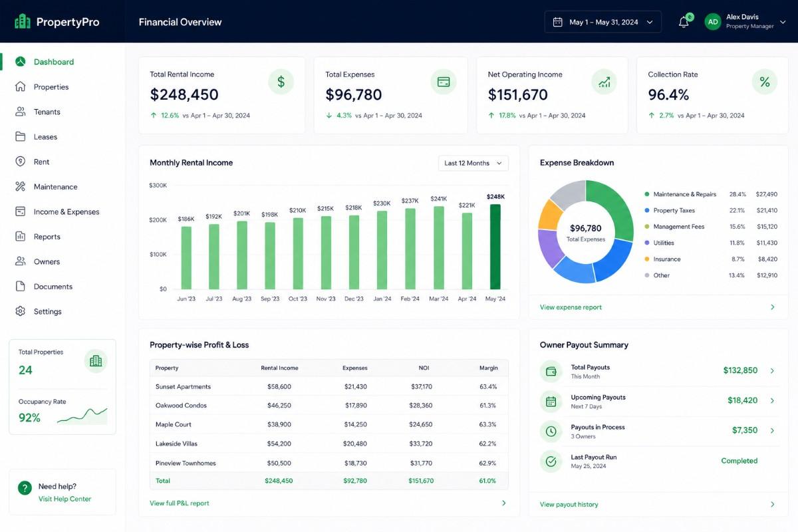Click the trend chart icon on Net Operating Income

604,82
